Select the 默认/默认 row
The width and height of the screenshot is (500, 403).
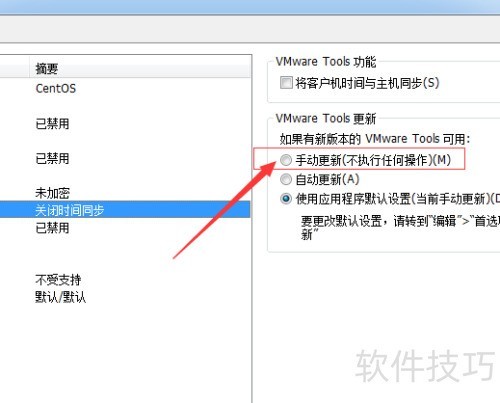pyautogui.click(x=125, y=297)
